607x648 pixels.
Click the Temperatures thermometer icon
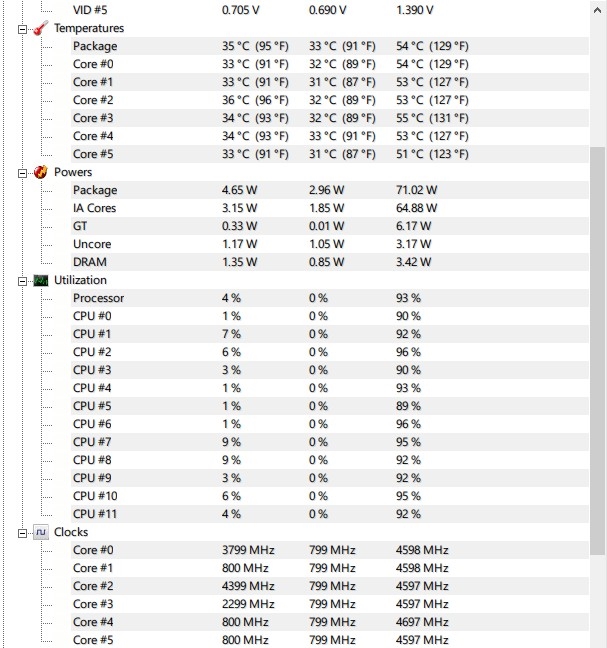click(40, 28)
